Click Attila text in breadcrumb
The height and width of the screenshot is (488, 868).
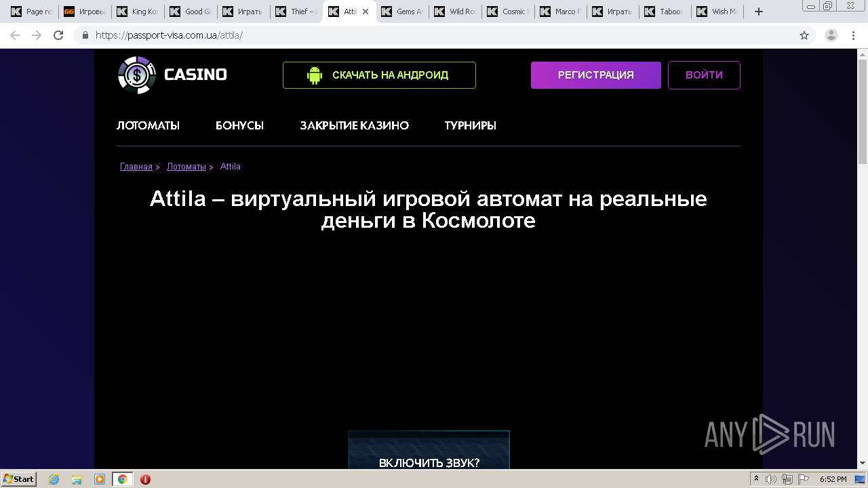coord(231,167)
